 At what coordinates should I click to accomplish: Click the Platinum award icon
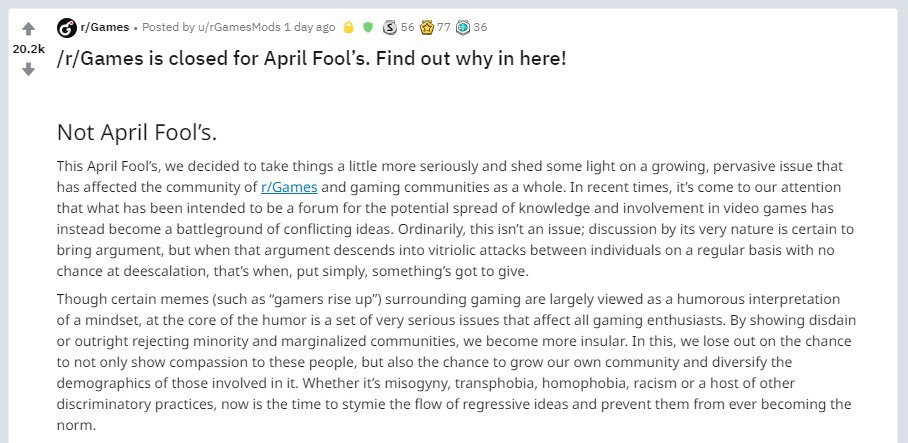click(x=462, y=27)
